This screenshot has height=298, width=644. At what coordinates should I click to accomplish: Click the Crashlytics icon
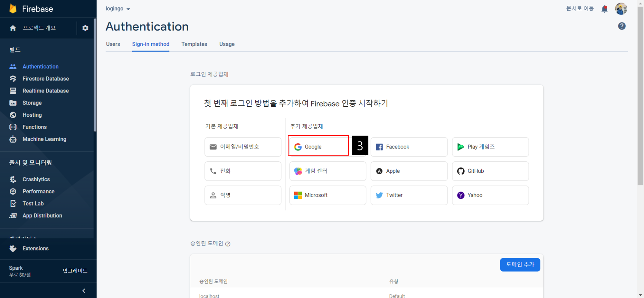(13, 179)
